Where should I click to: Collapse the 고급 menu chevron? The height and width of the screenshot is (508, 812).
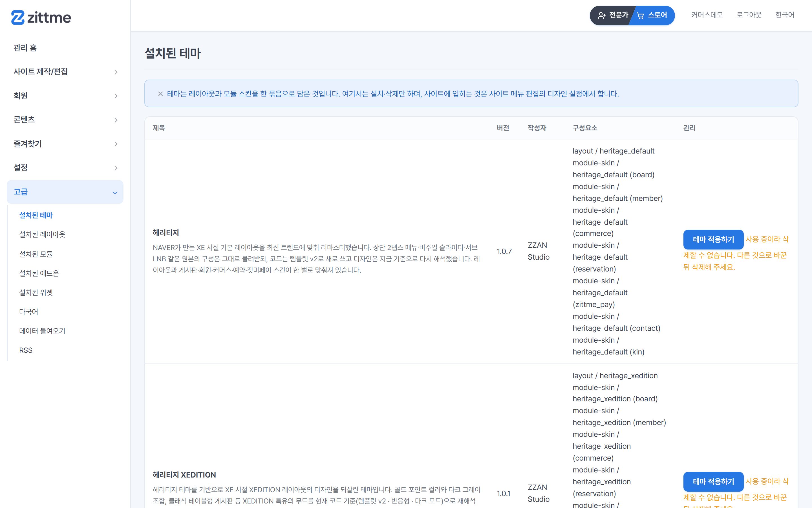click(x=115, y=192)
